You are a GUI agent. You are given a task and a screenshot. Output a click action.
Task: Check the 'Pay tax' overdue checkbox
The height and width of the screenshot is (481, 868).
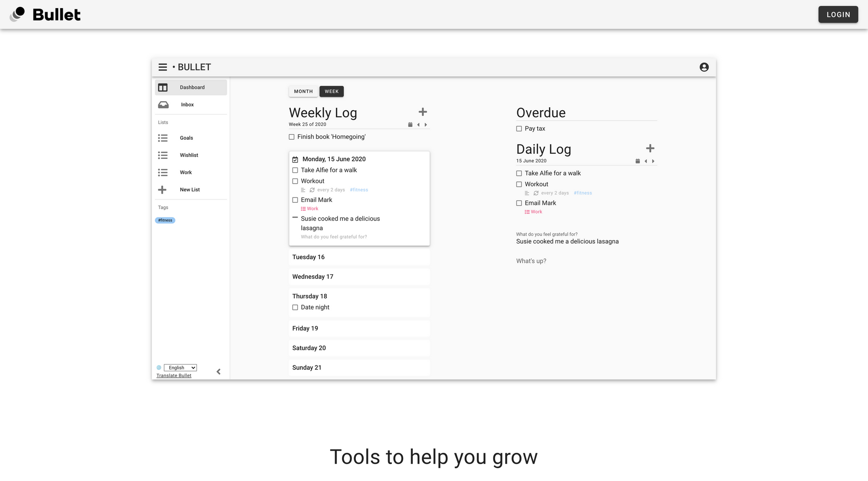pos(519,128)
